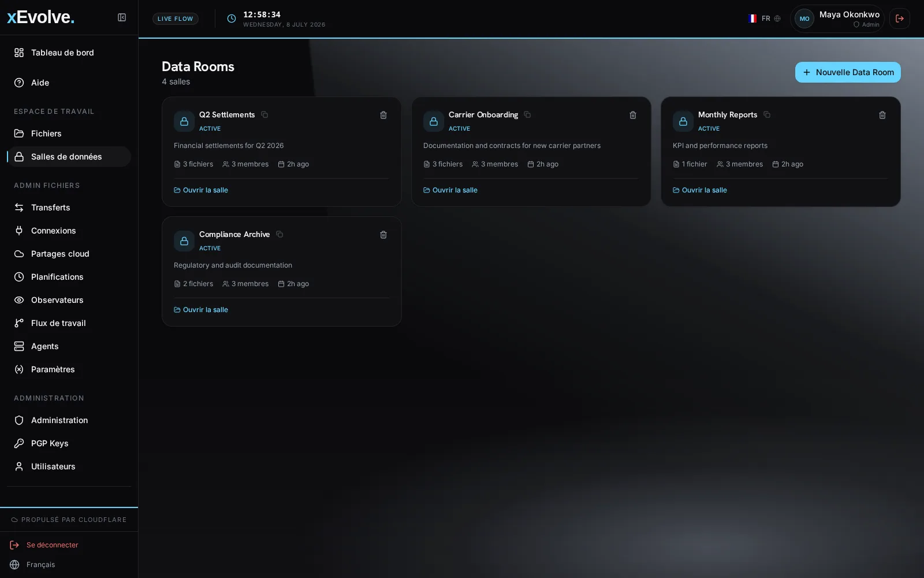Delete the Monthly Reports room
This screenshot has width=924, height=578.
click(882, 115)
